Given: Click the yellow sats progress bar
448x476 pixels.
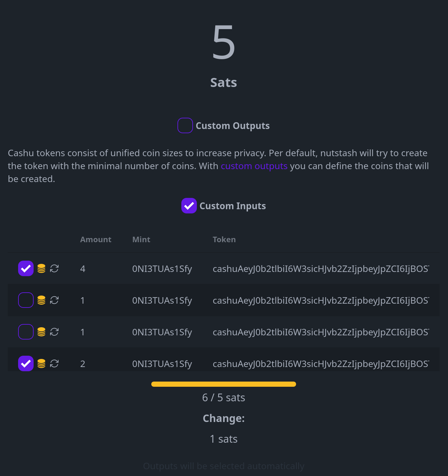Looking at the screenshot, I should pos(224,384).
